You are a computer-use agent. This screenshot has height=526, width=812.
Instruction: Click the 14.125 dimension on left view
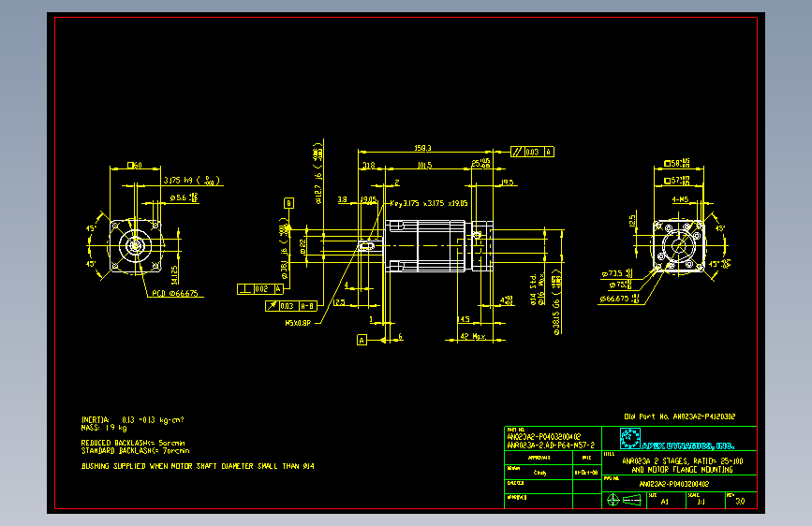click(174, 275)
